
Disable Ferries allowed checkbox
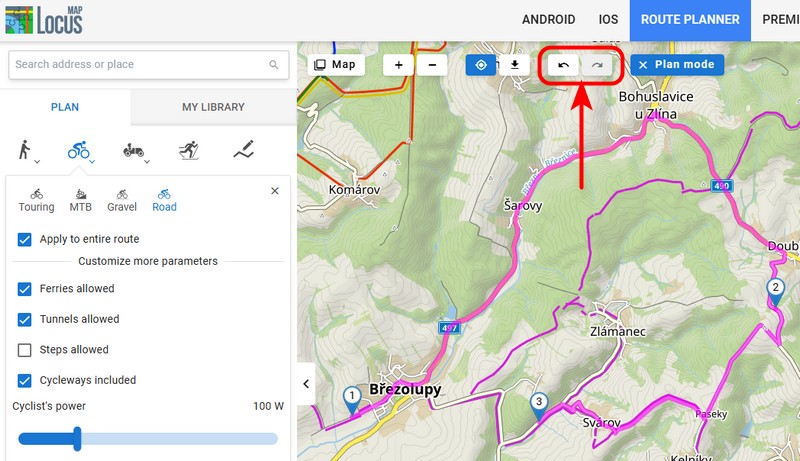pyautogui.click(x=25, y=289)
